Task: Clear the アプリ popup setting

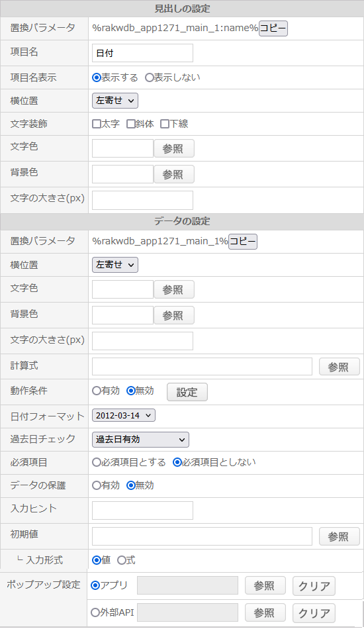Action: pyautogui.click(x=314, y=586)
